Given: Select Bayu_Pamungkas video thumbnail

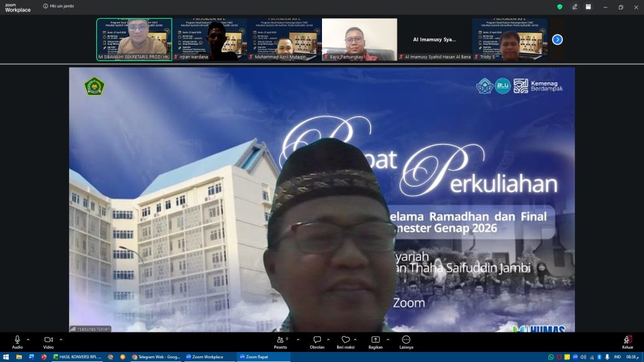Looking at the screenshot, I should [x=359, y=40].
